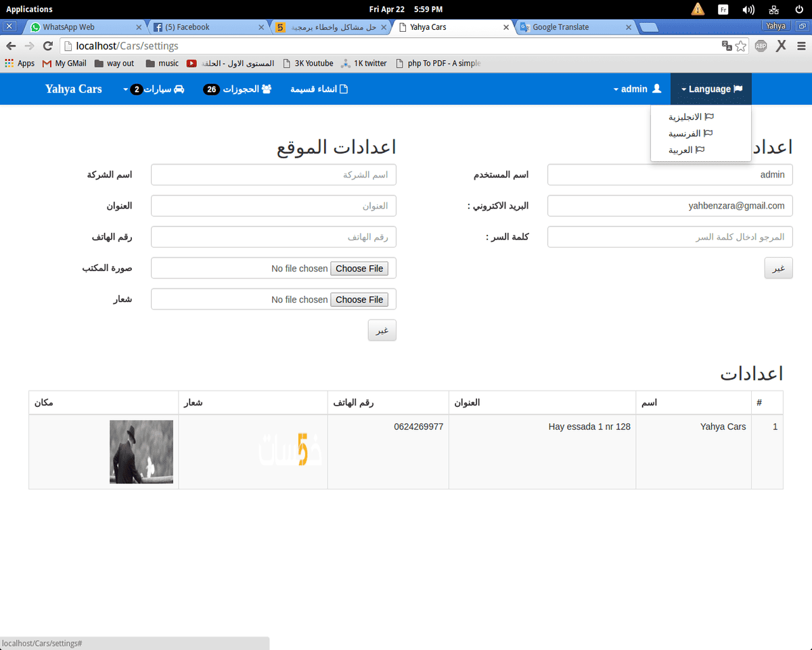
Task: Click the warning notification tray icon
Action: coord(698,9)
